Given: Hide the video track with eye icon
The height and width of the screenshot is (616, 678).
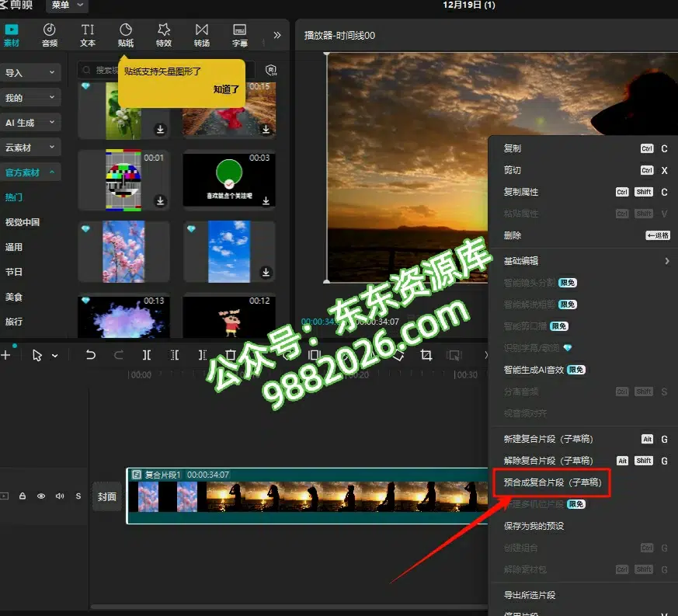Looking at the screenshot, I should click(x=41, y=496).
